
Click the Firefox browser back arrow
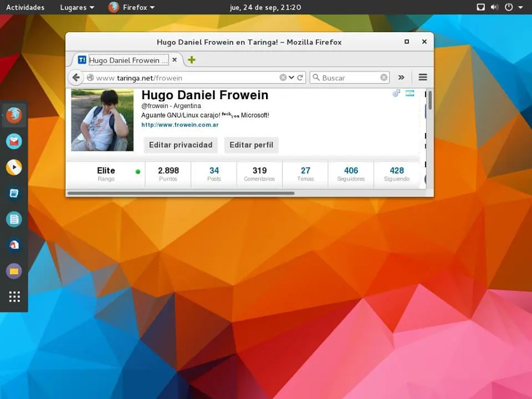point(76,78)
